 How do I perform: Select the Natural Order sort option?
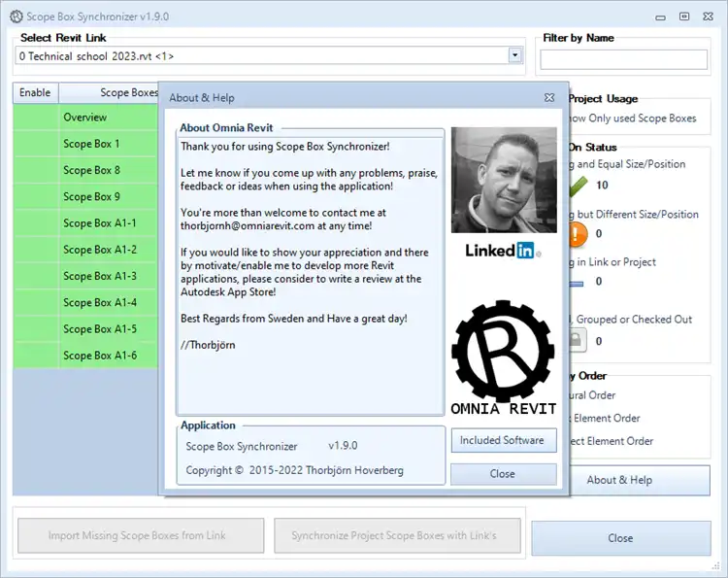click(593, 395)
